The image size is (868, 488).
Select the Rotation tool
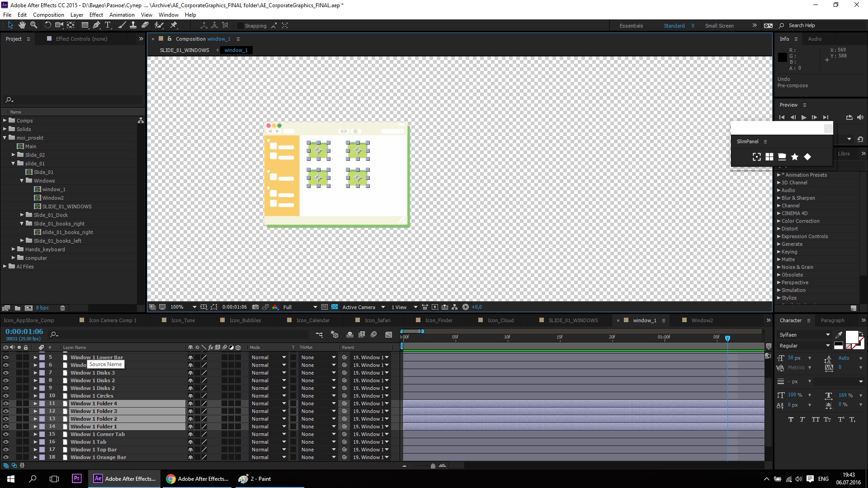47,25
